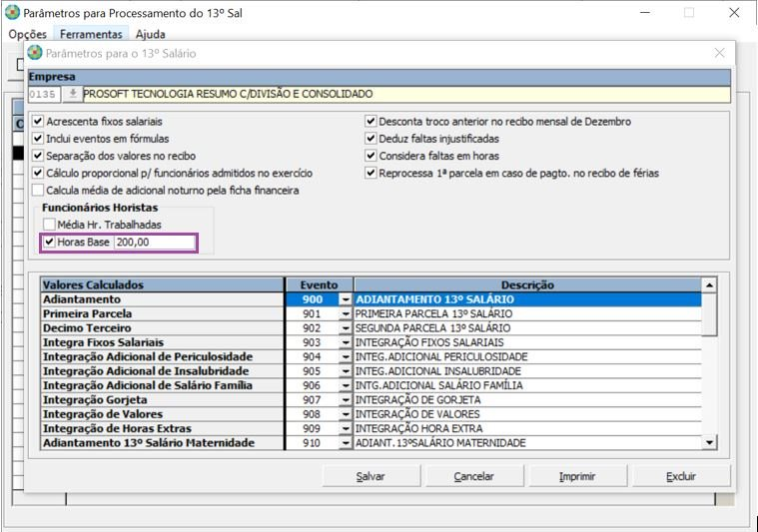Viewport: 758px width, 532px height.
Task: Close the Parâmetros para o 13º Salário dialog
Action: point(719,53)
